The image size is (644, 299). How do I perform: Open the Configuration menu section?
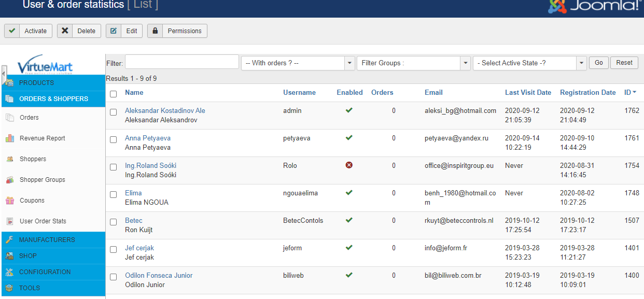tap(45, 272)
